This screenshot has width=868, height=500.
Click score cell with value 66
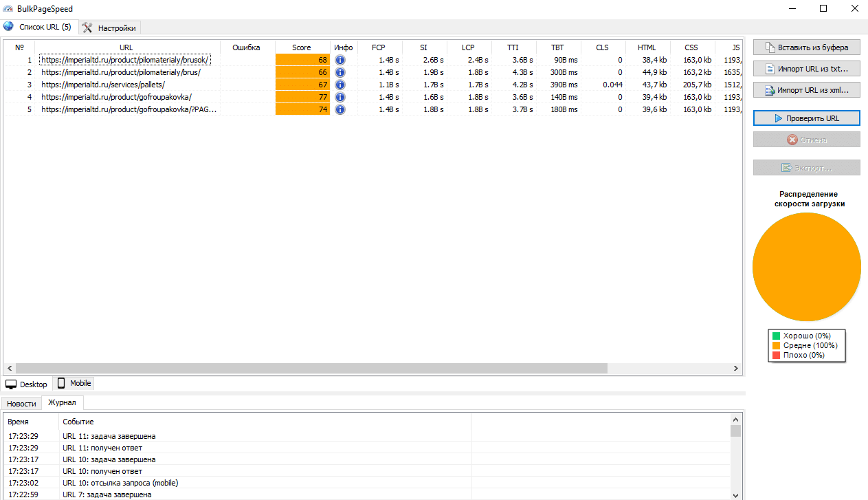[x=302, y=72]
